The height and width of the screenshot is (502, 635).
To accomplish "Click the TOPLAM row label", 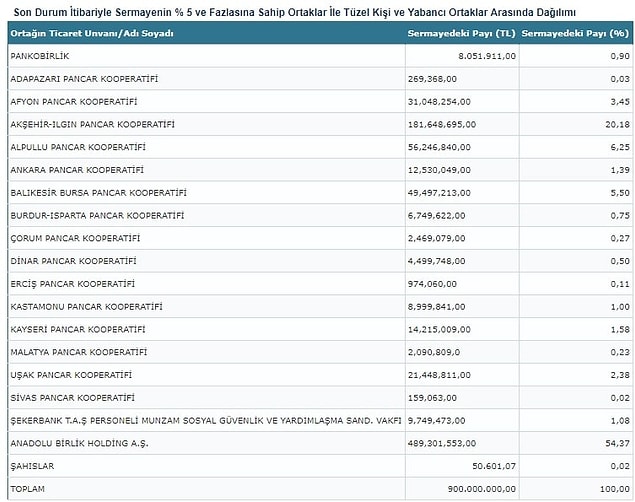I will pos(28,488).
